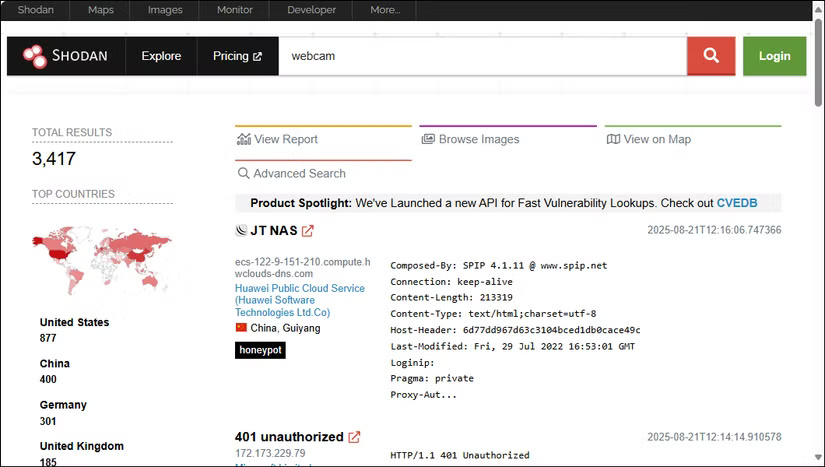Click the Pricing link
The image size is (825, 467).
(x=237, y=56)
